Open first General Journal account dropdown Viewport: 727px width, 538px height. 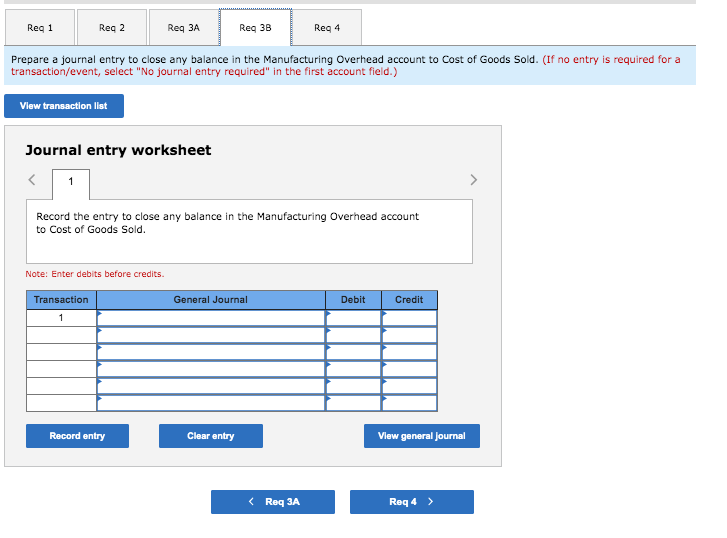[x=211, y=318]
